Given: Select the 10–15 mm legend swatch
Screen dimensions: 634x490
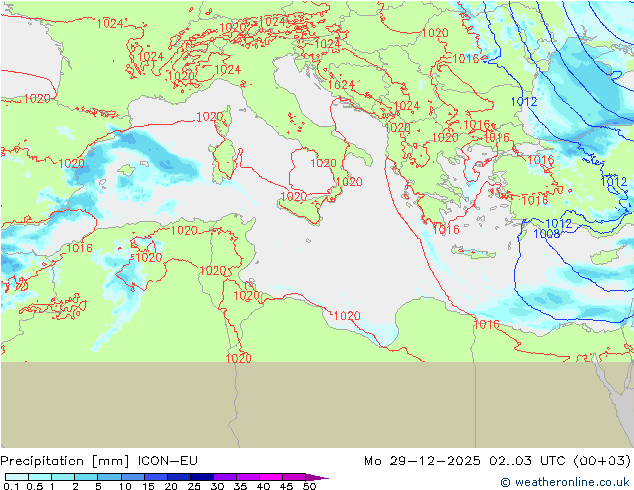Looking at the screenshot, I should [133, 477].
